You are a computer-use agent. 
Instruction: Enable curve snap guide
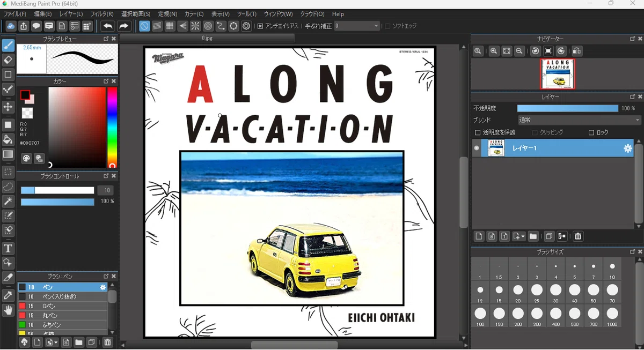point(221,26)
